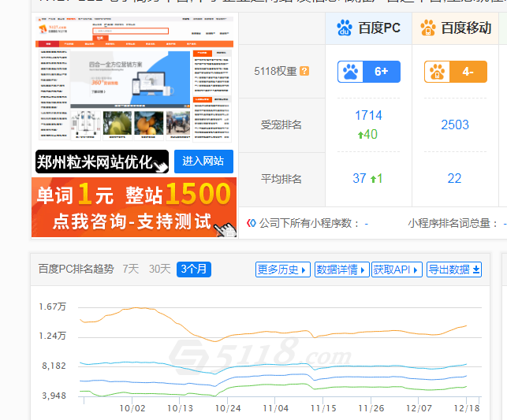Click the Baidu mobile orange paw icon
The width and height of the screenshot is (507, 420).
click(428, 28)
